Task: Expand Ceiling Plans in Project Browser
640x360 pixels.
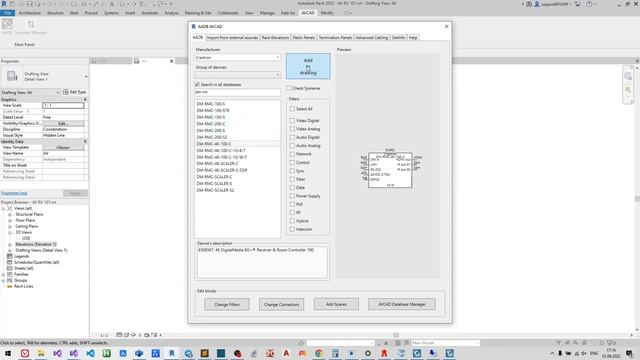Action: [x=10, y=227]
